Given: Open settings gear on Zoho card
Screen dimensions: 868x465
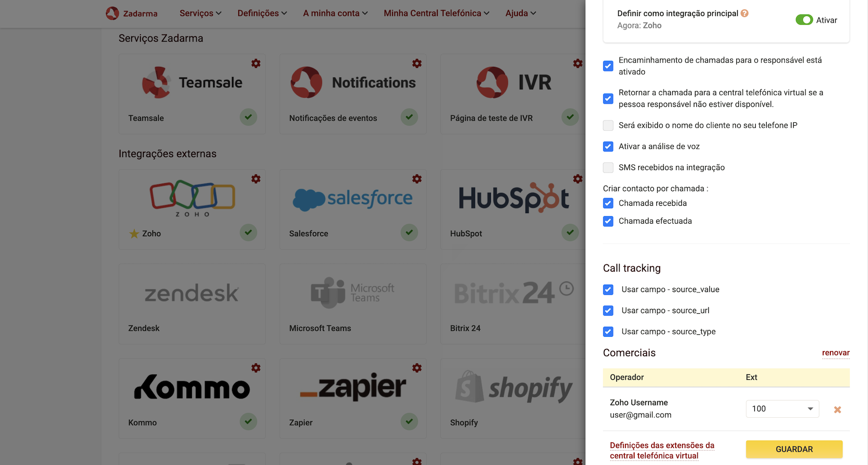Looking at the screenshot, I should 256,179.
